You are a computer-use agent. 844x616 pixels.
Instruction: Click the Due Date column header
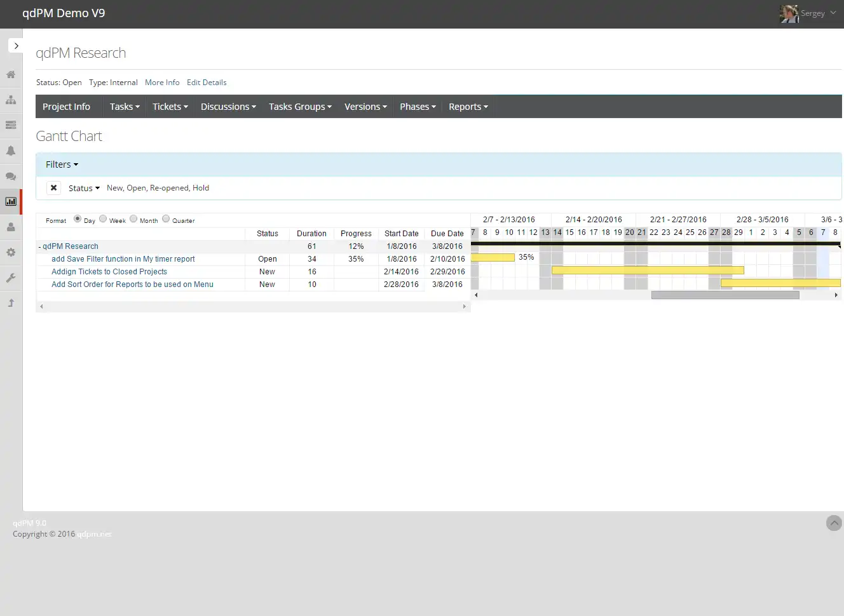click(447, 234)
